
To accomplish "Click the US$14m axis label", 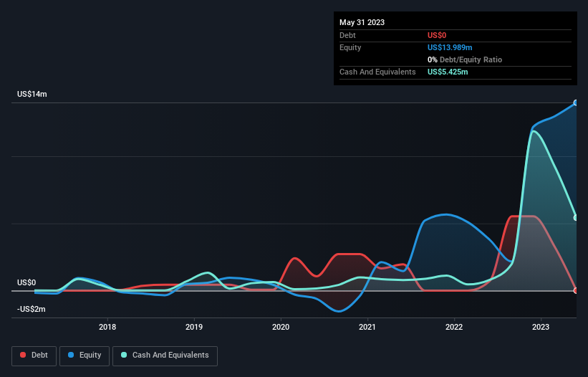I will pos(32,94).
